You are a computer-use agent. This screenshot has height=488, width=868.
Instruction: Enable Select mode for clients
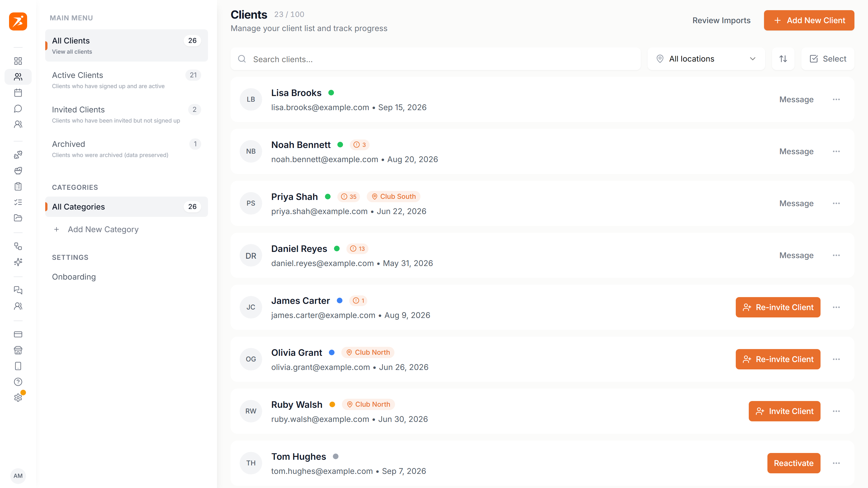(x=828, y=59)
